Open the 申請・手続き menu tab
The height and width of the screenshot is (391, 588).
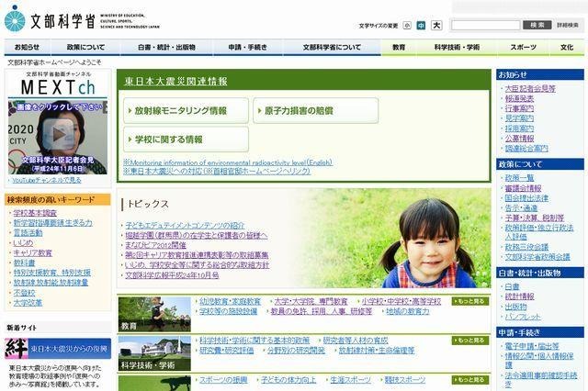(248, 47)
